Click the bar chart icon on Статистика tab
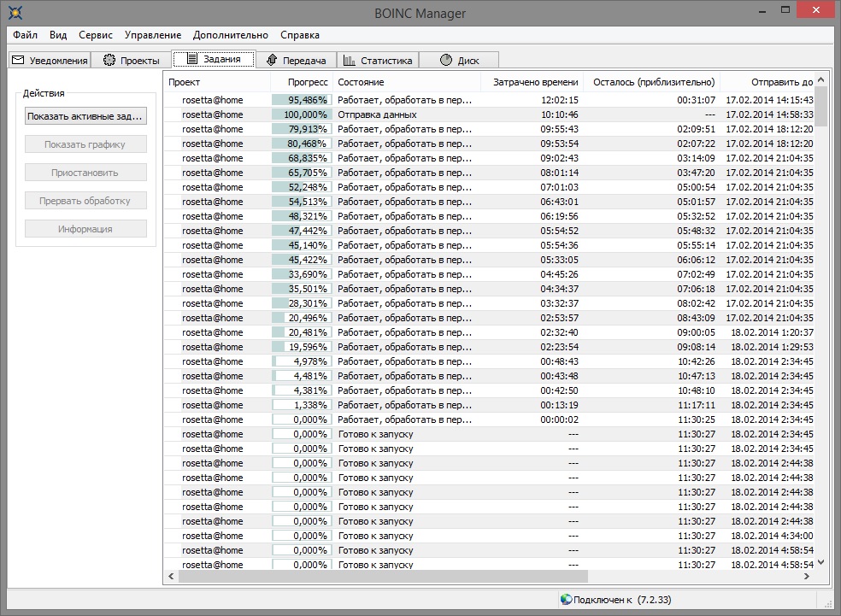 tap(350, 60)
